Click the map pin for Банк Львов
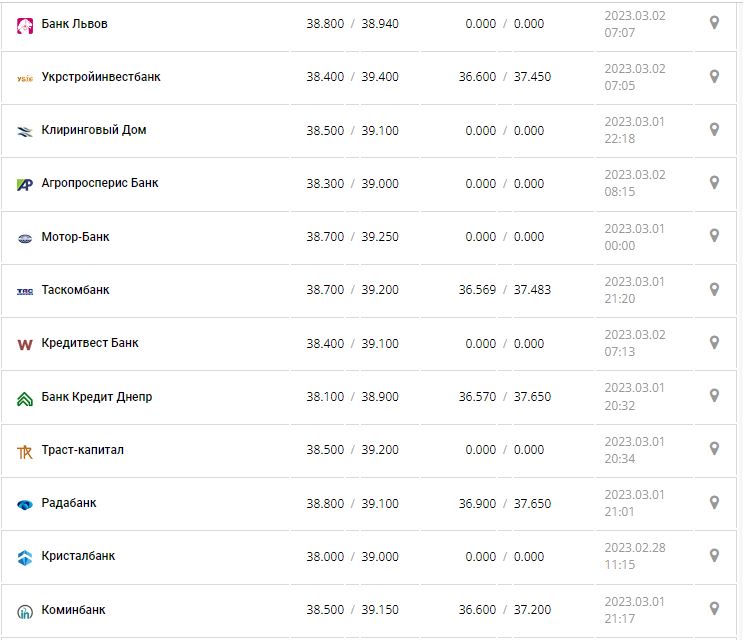Viewport: 743px width, 640px height. [714, 23]
